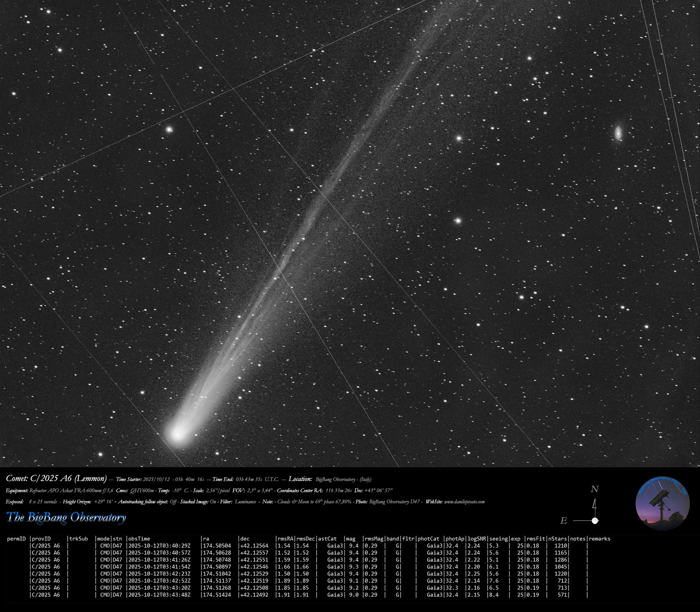Image resolution: width=700 pixels, height=612 pixels.
Task: Click the nStars column header
Action: tap(558, 539)
